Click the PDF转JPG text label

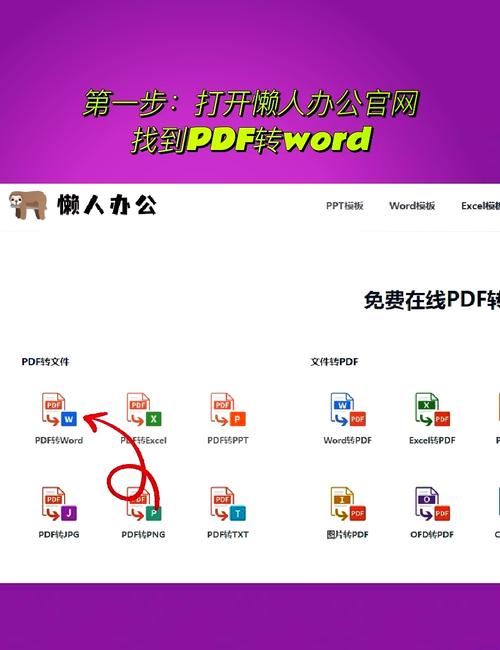59,534
